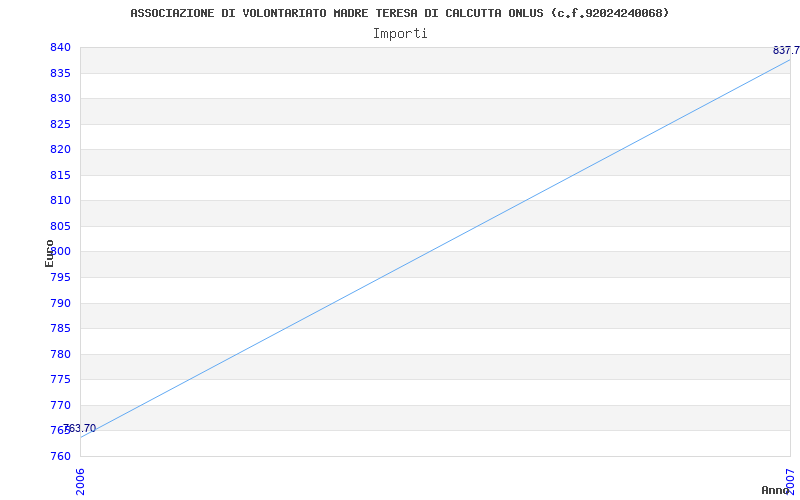
Task: Click the Anno axis title
Action: click(775, 490)
